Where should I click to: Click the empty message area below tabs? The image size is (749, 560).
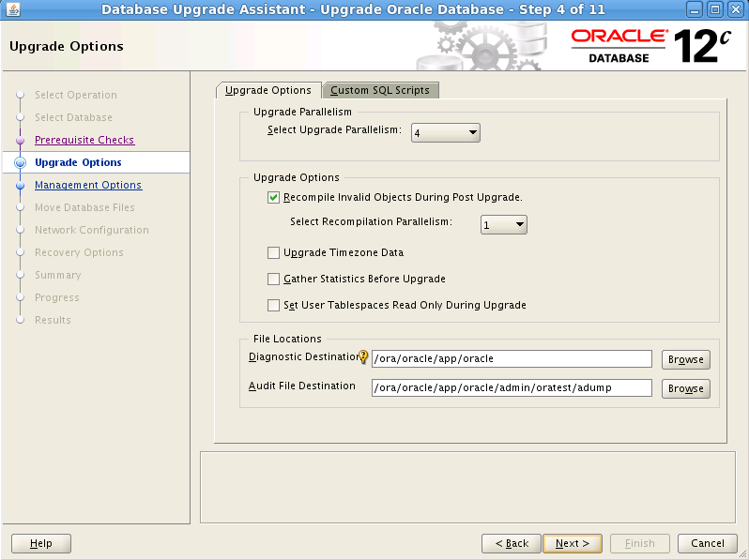[x=467, y=487]
